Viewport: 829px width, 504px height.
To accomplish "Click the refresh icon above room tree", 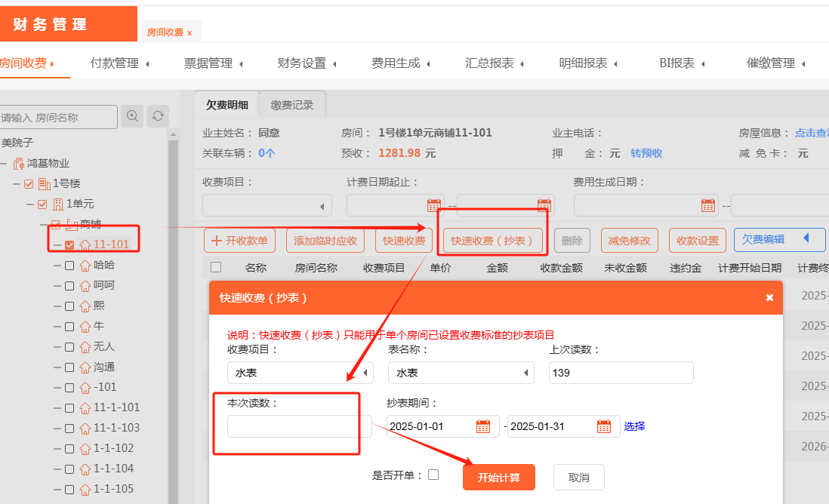I will pyautogui.click(x=158, y=116).
